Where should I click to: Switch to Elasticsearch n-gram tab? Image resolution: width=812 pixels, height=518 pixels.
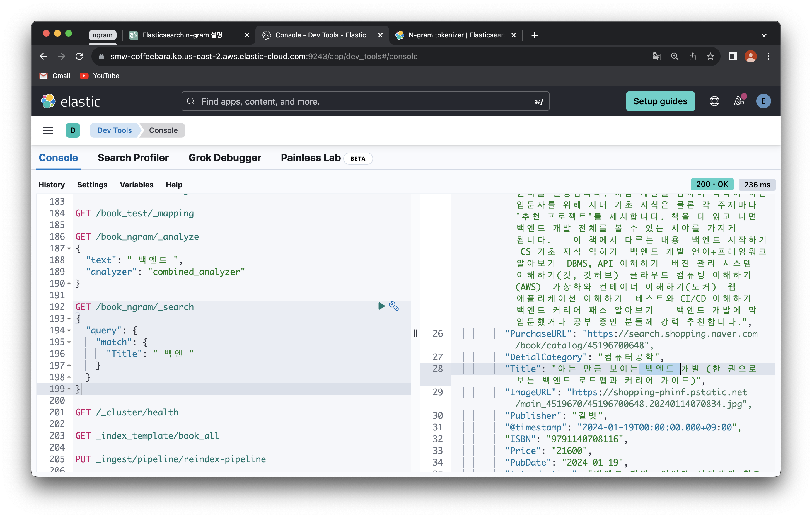point(189,35)
